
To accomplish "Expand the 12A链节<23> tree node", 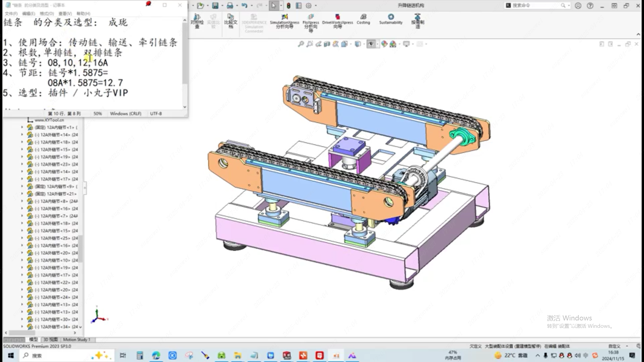I will coord(22,164).
